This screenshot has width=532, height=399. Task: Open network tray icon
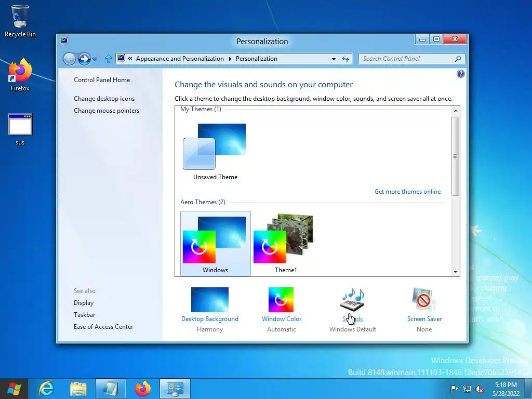tap(467, 389)
